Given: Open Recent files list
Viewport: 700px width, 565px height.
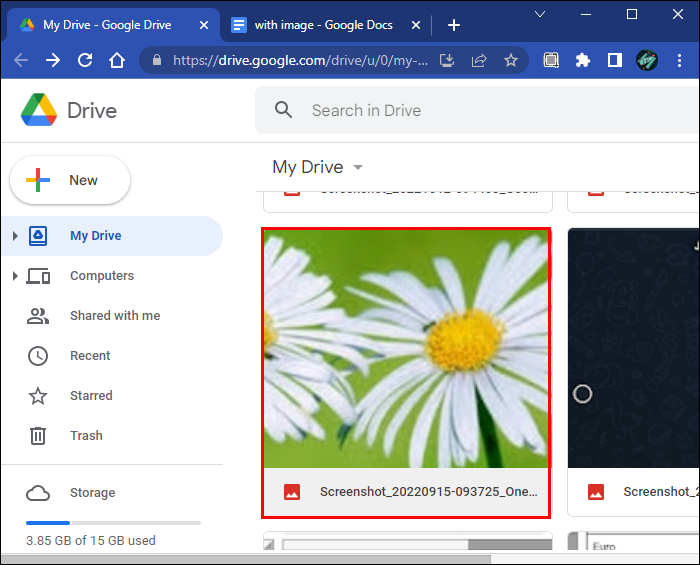Looking at the screenshot, I should coord(90,356).
